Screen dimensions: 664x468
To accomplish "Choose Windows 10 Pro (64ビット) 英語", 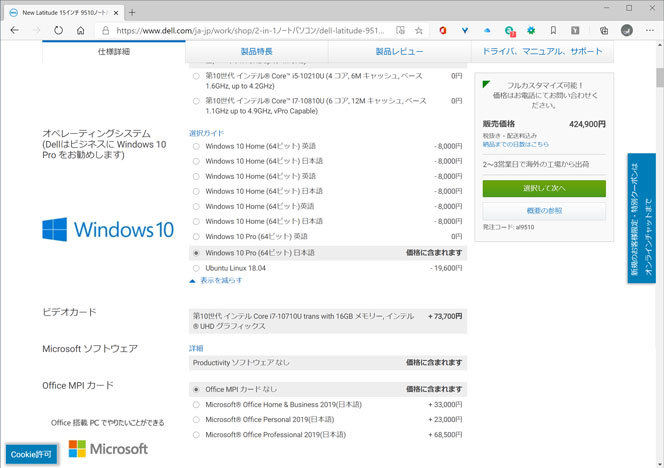I will click(x=196, y=237).
